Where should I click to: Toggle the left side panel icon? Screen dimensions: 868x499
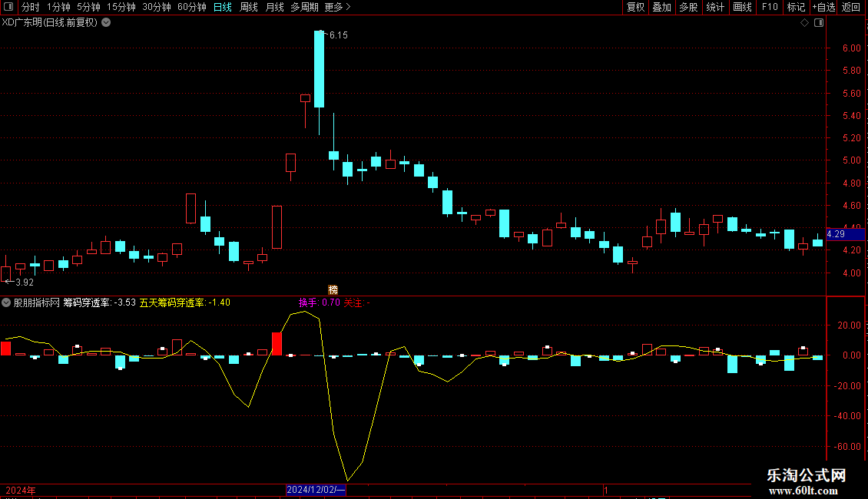(8, 7)
